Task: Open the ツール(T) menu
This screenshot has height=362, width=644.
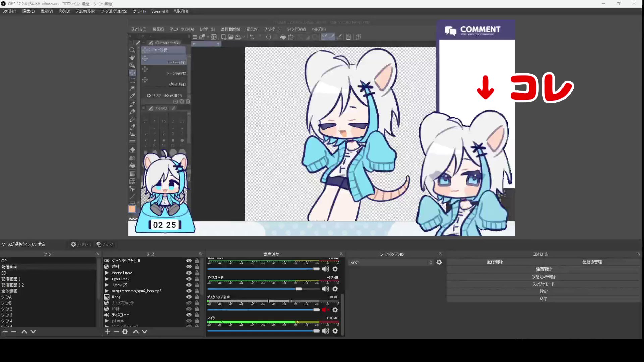Action: tap(139, 11)
